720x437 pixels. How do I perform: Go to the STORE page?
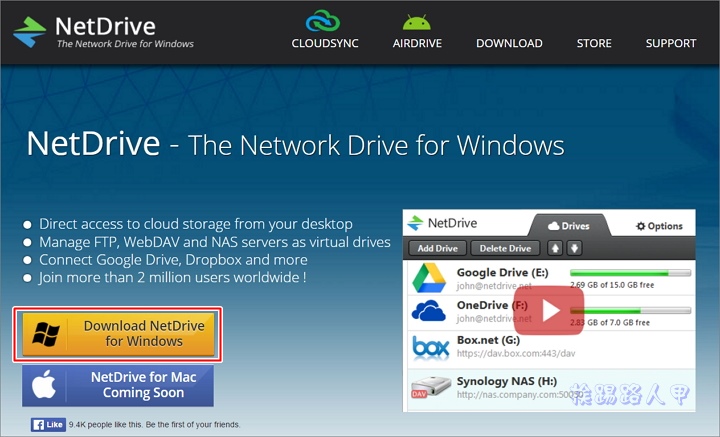pos(594,44)
